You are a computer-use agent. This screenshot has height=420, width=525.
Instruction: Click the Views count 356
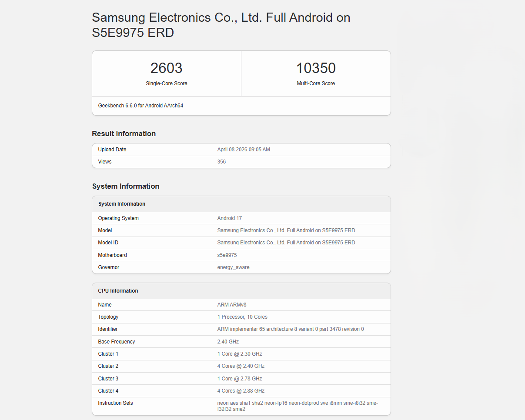pos(221,162)
